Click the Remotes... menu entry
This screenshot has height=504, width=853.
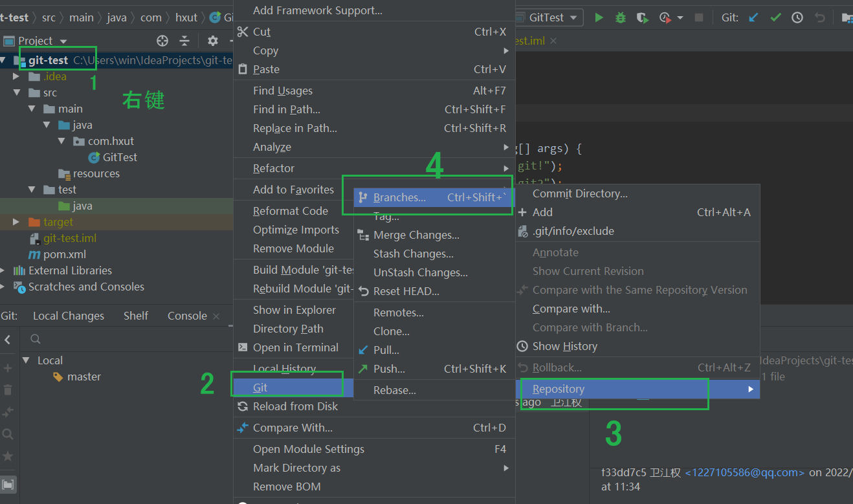tap(434, 312)
